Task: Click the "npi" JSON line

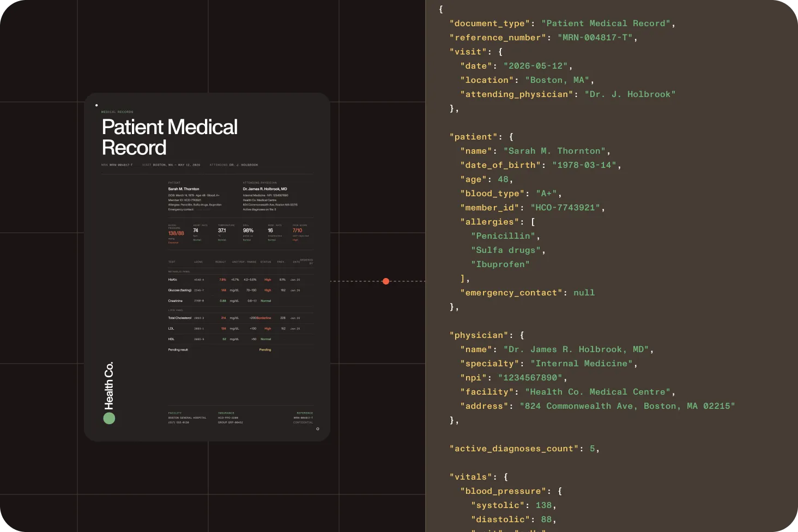Action: (x=513, y=378)
